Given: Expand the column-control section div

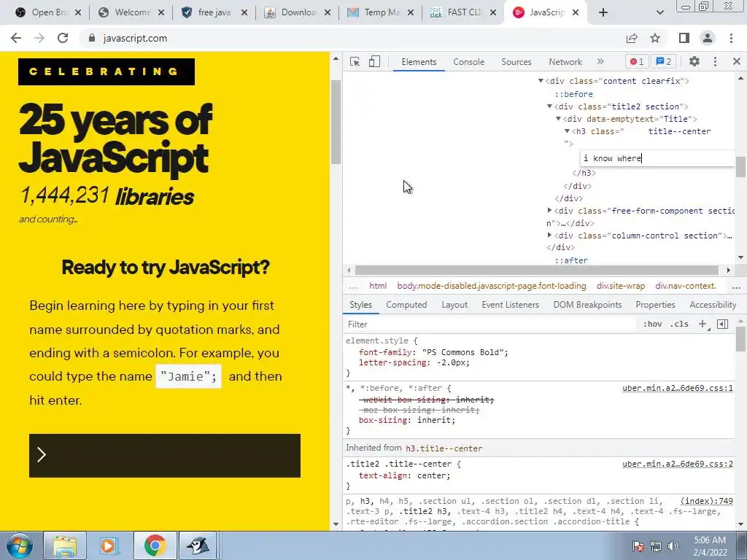Looking at the screenshot, I should (549, 235).
